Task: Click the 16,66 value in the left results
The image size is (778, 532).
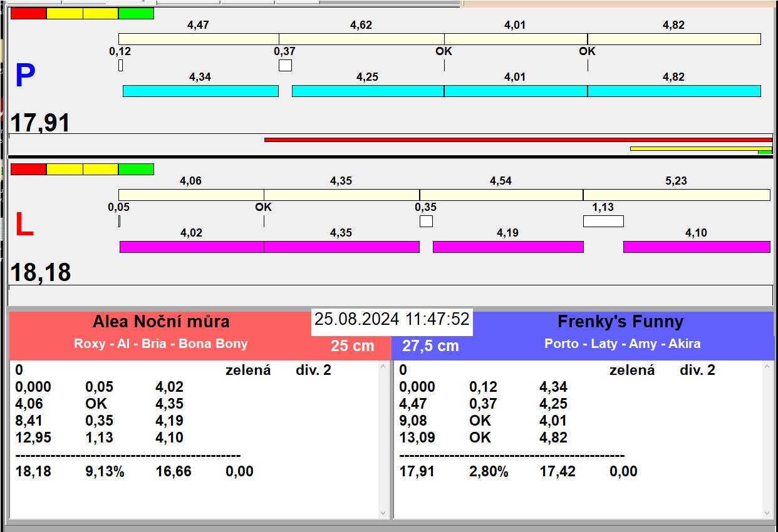Action: (x=174, y=471)
